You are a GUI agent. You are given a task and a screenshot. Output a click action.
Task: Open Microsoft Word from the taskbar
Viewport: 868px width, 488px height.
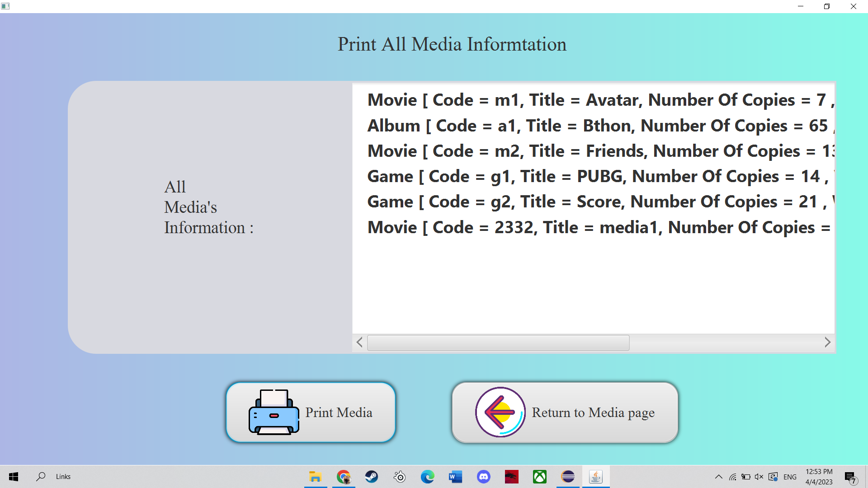click(455, 477)
